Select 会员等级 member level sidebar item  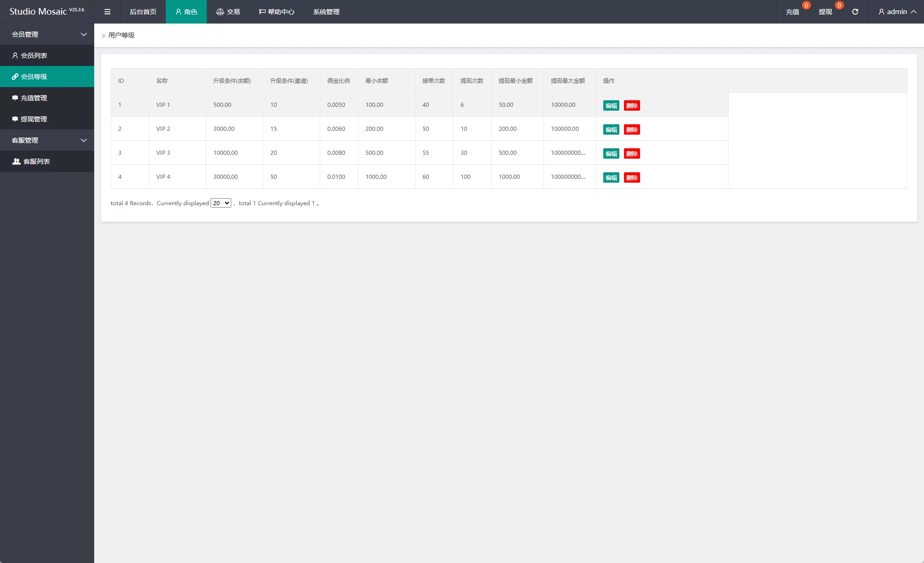tap(34, 77)
